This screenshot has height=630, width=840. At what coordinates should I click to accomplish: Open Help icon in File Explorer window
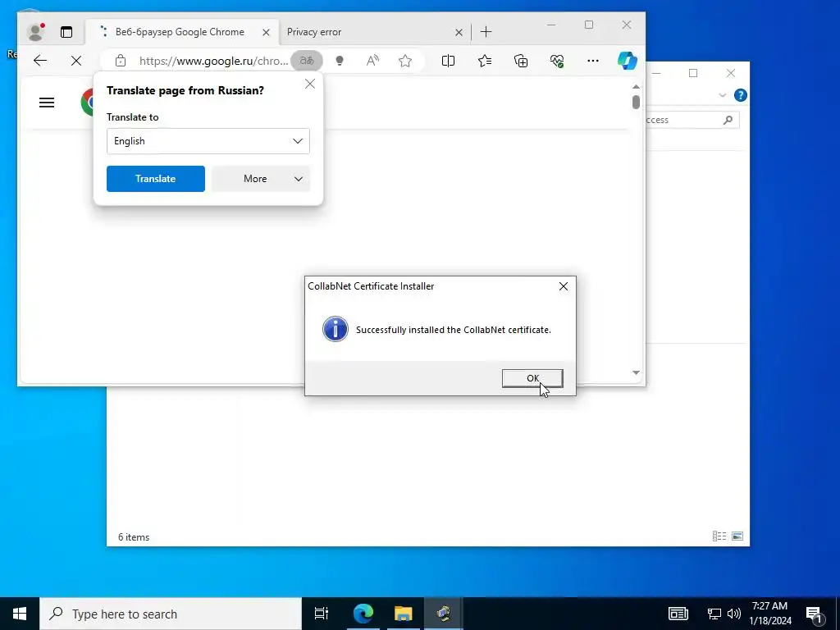pyautogui.click(x=741, y=95)
